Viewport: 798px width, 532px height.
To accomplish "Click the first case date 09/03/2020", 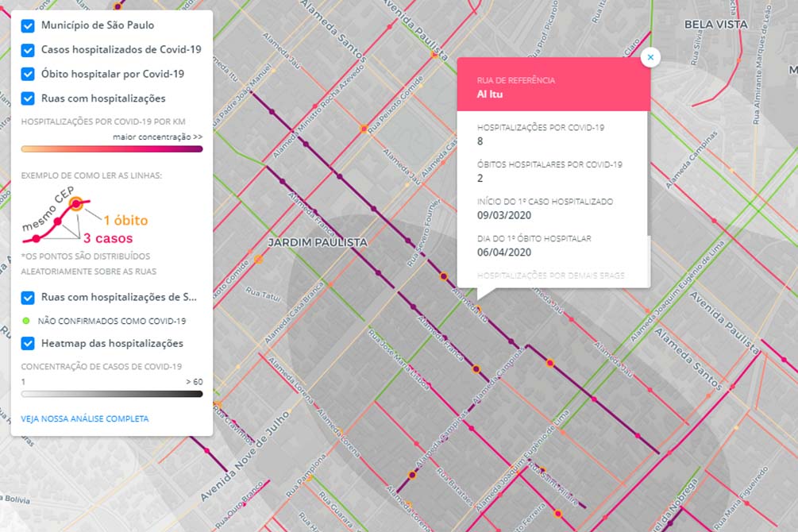I will (504, 215).
